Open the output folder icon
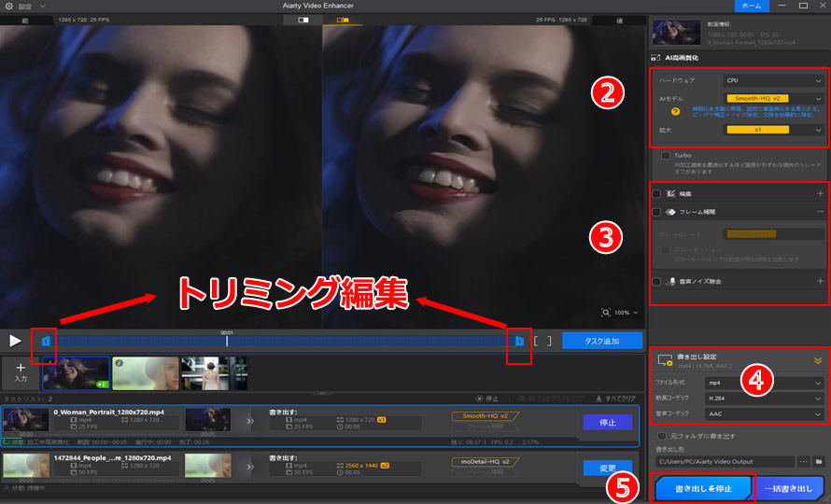The image size is (831, 504). 819,461
